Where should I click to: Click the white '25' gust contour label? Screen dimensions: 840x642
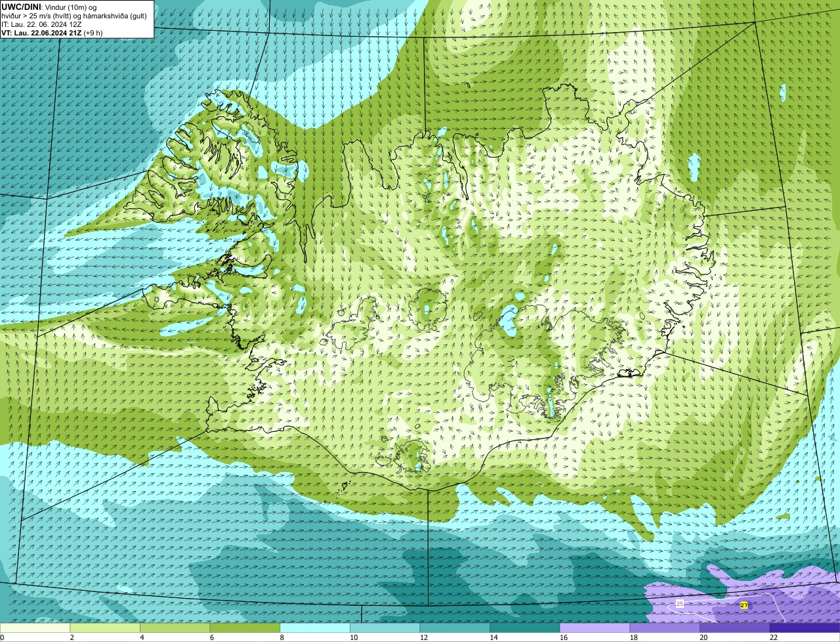pyautogui.click(x=680, y=603)
